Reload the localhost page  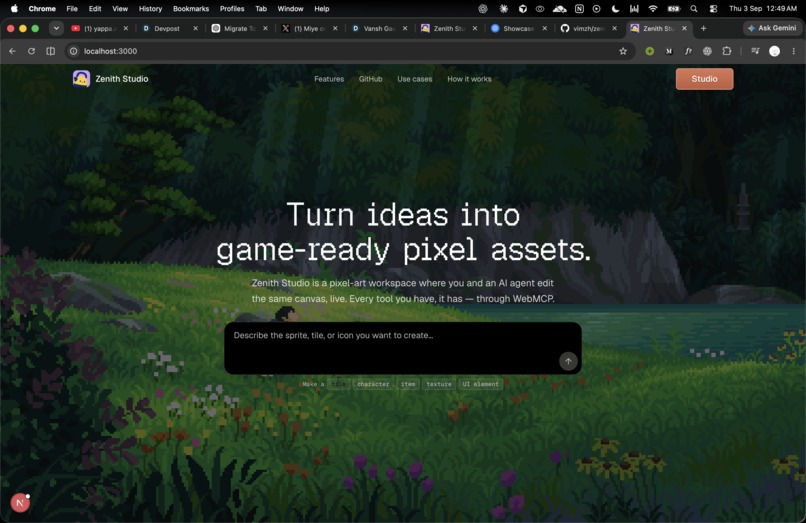tap(31, 51)
